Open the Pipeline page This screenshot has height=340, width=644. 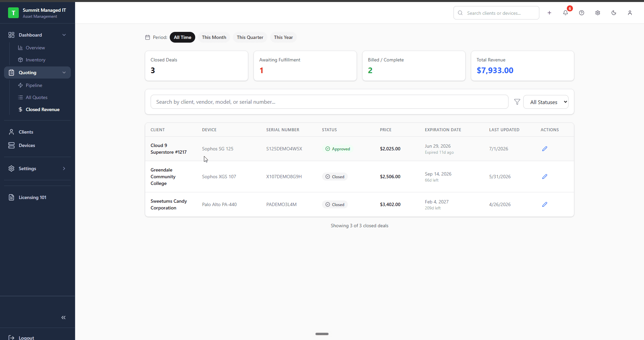(34, 85)
